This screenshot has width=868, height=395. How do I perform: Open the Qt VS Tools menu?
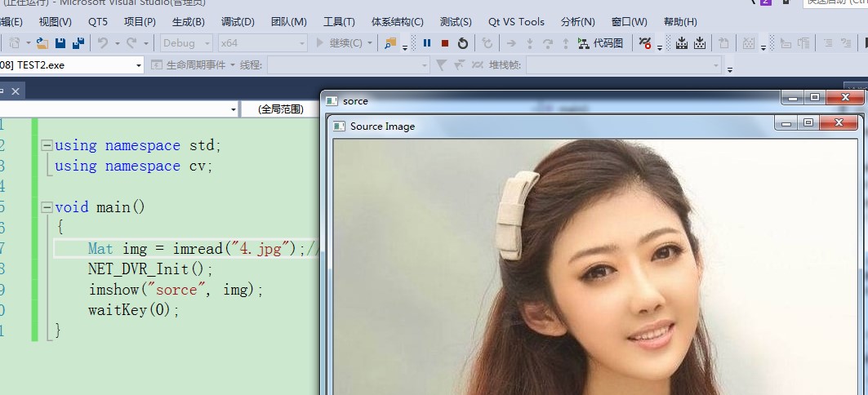click(516, 21)
